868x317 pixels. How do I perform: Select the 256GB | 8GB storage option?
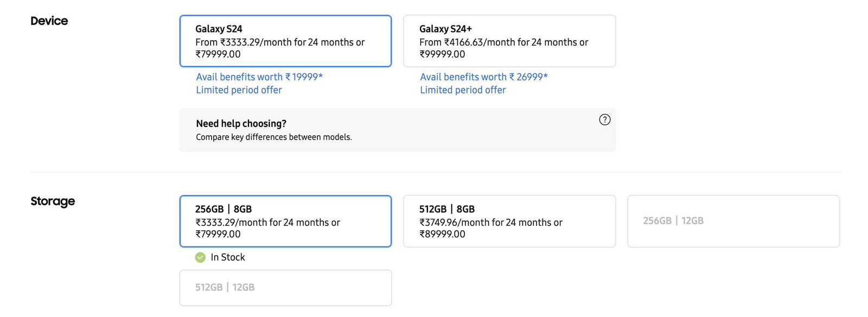(285, 221)
